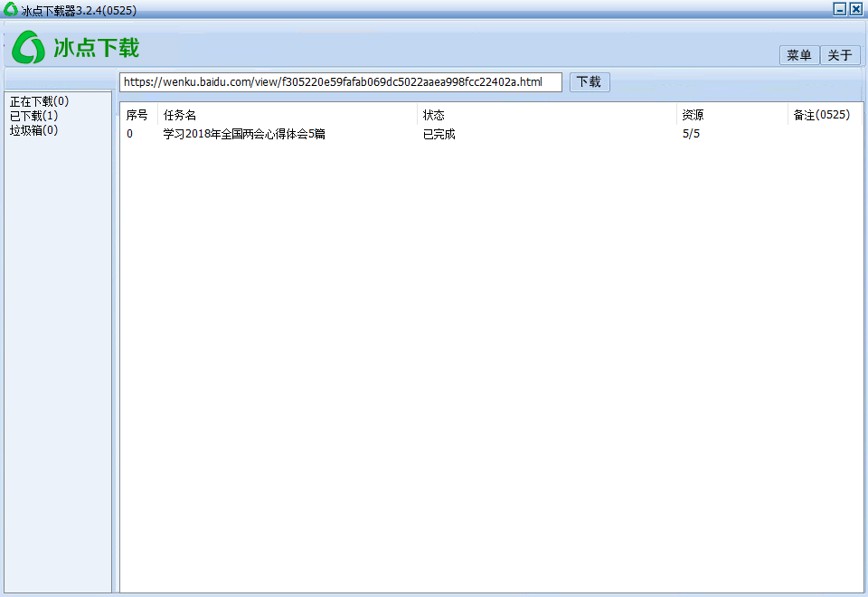This screenshot has height=597, width=868.
Task: Minimize the 冰点下载器 window
Action: pyautogui.click(x=840, y=9)
